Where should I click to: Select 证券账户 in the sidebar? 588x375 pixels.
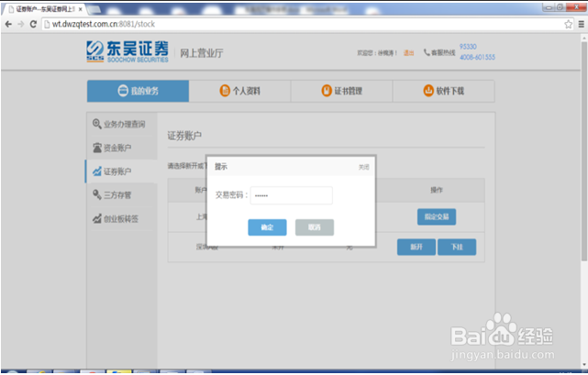click(122, 171)
